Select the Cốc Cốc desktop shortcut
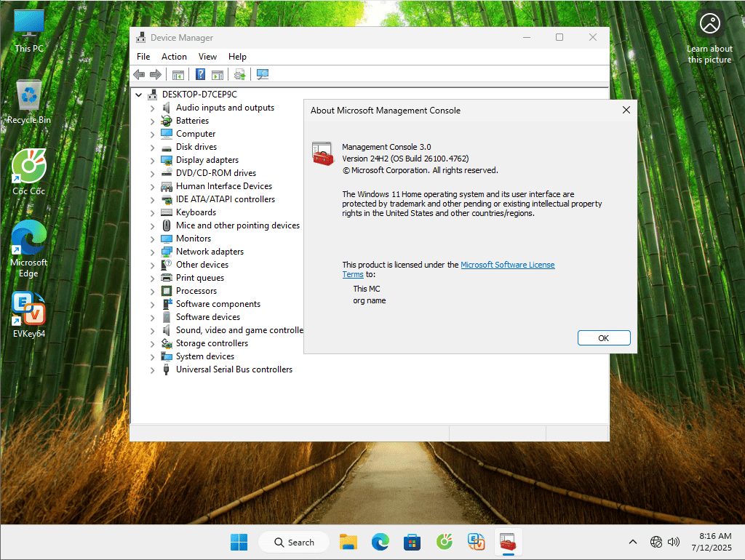This screenshot has height=560, width=745. (29, 172)
